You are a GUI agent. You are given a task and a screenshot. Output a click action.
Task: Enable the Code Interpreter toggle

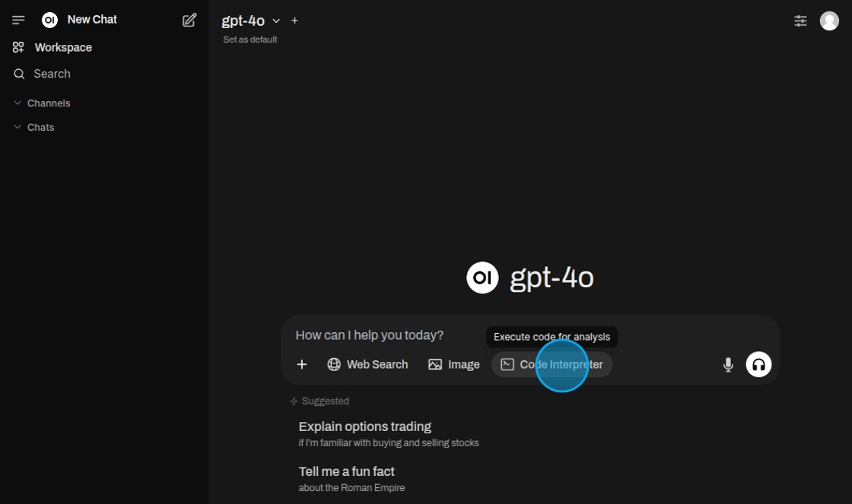click(x=552, y=365)
